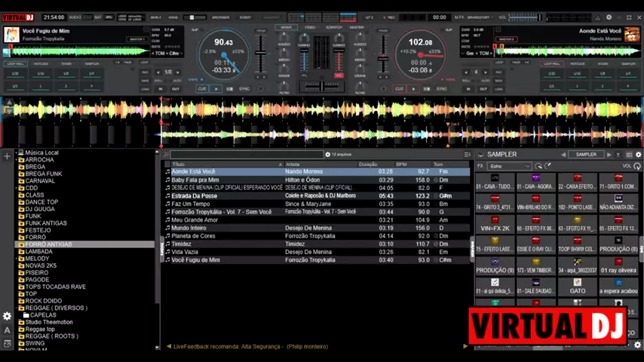Sync the right deck tempo
The height and width of the screenshot is (362, 644).
pyautogui.click(x=441, y=89)
